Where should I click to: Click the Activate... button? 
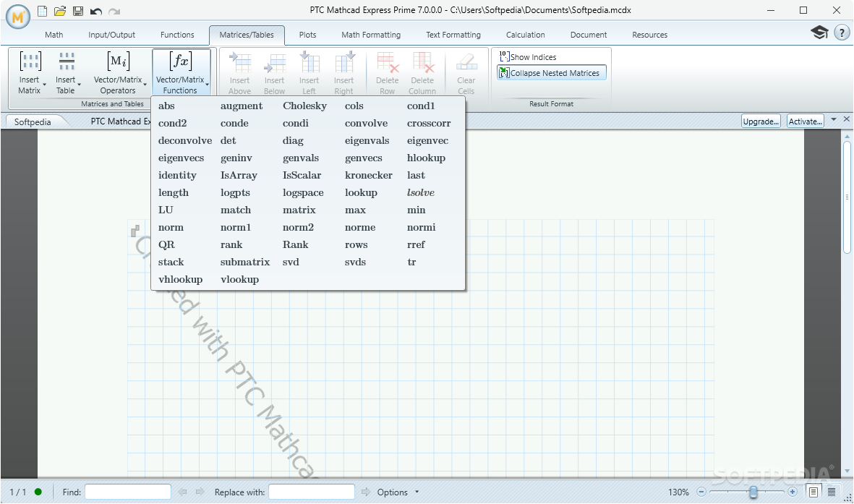tap(806, 121)
